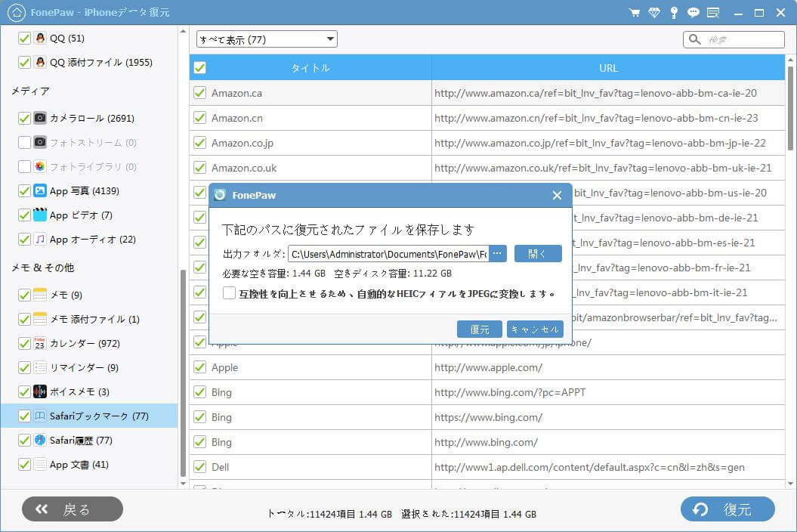This screenshot has height=532, width=797.
Task: Click the home icon in title bar
Action: [x=17, y=12]
